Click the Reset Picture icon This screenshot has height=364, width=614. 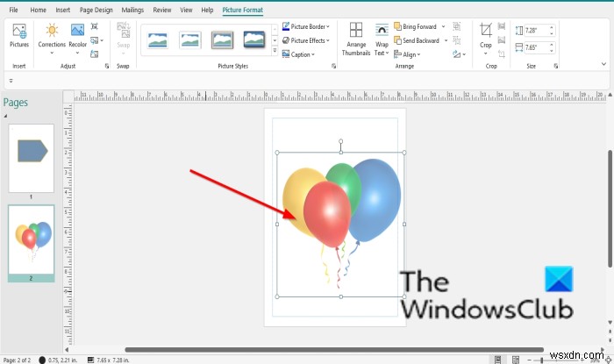(x=95, y=54)
